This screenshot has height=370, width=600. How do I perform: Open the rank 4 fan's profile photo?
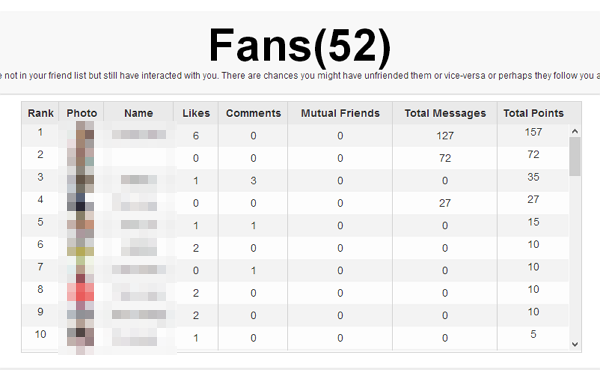(80, 202)
